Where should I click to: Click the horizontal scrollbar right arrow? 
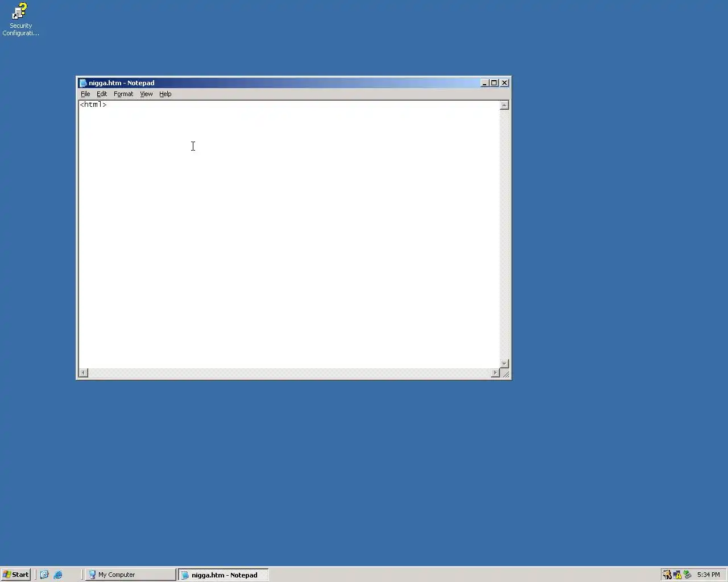click(495, 373)
